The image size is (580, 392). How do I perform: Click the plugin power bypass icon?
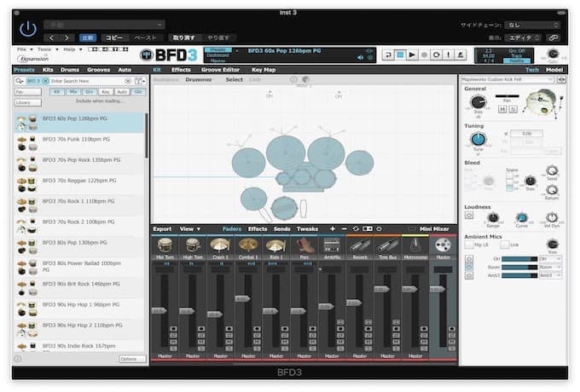click(x=28, y=29)
